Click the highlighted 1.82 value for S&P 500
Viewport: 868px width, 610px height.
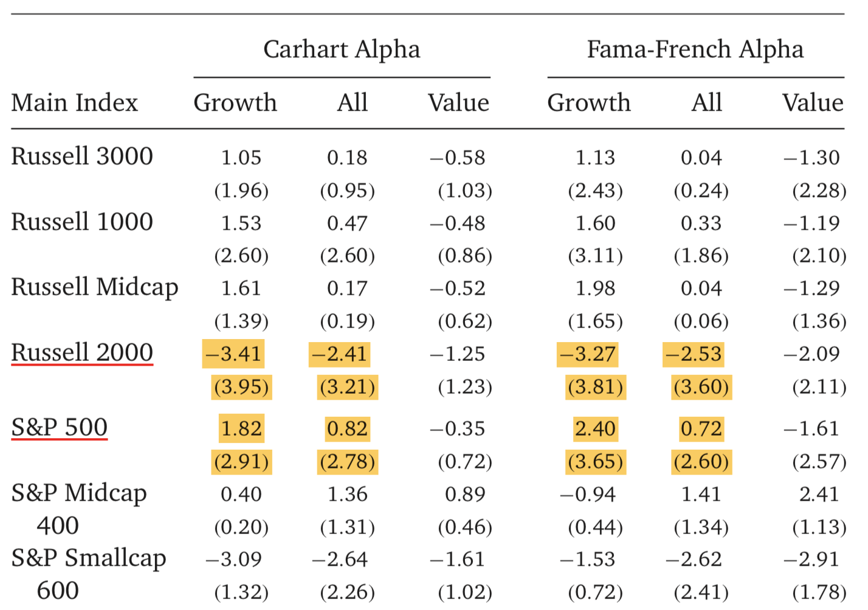point(241,429)
